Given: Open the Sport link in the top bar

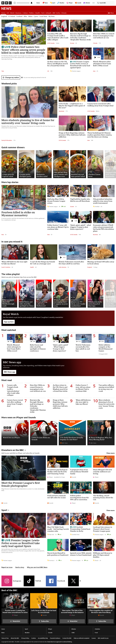Looking at the screenshot, I should [x=53, y=3].
